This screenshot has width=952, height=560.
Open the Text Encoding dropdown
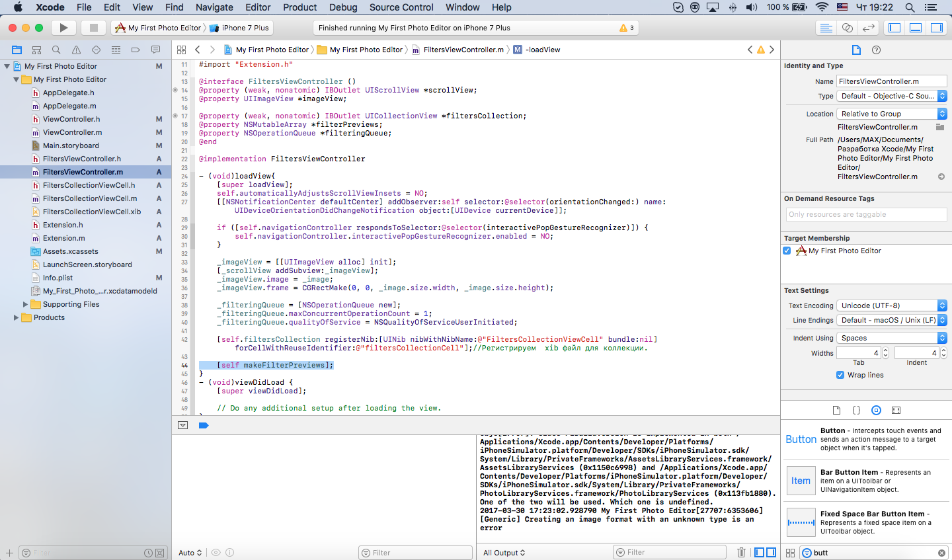click(892, 305)
